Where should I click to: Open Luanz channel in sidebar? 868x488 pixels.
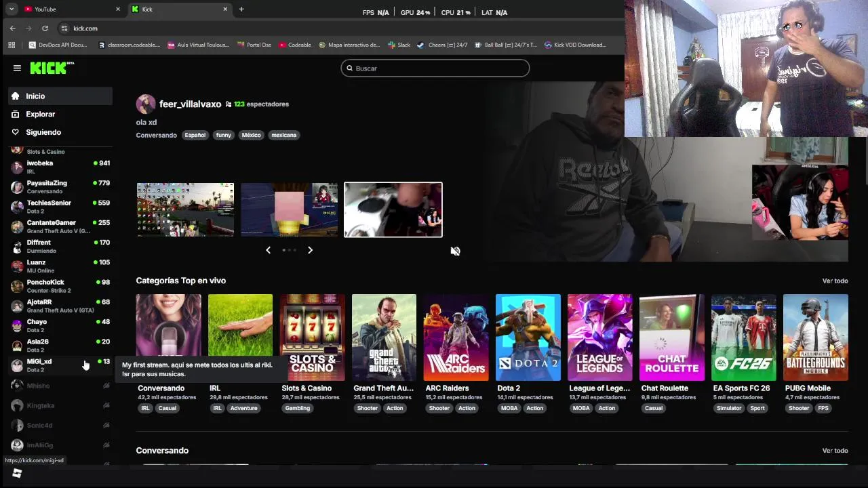(x=60, y=266)
